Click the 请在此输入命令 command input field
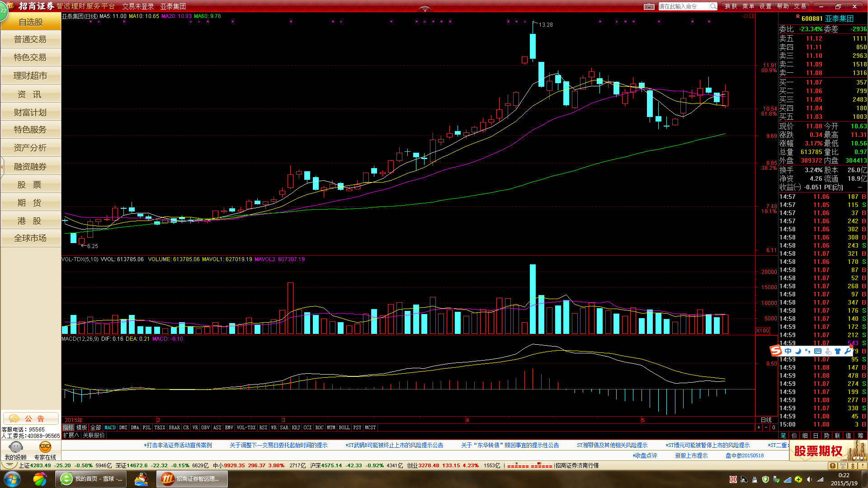 684,6
